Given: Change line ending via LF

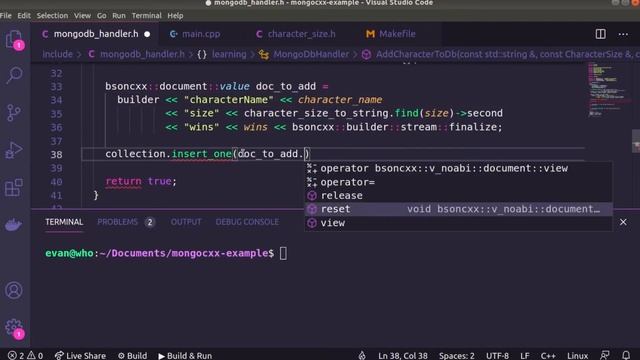Looking at the screenshot, I should pos(524,356).
